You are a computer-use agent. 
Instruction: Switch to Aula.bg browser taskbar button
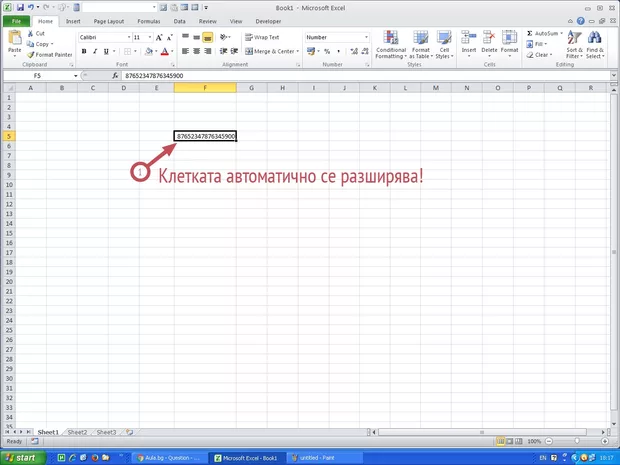pos(168,458)
